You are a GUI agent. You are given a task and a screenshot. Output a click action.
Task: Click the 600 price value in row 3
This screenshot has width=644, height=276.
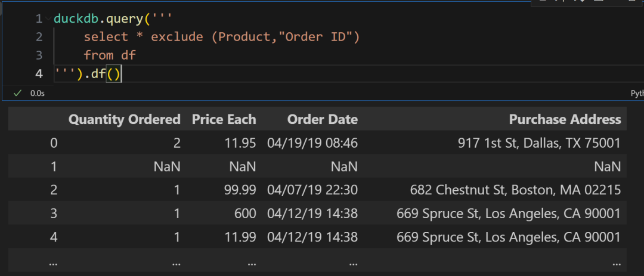click(245, 213)
